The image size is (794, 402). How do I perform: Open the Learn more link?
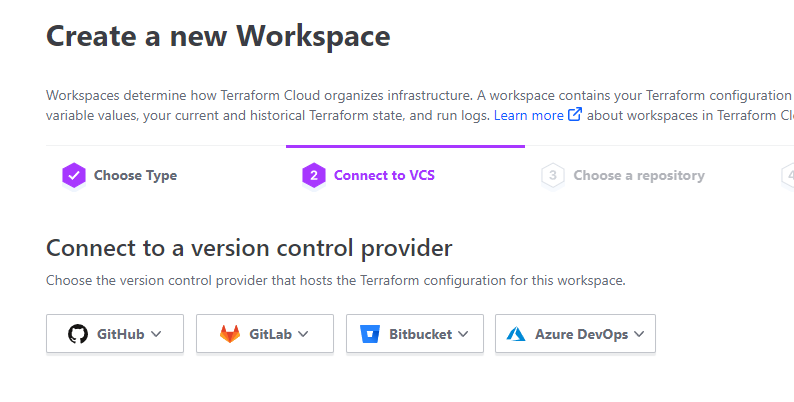tap(528, 115)
